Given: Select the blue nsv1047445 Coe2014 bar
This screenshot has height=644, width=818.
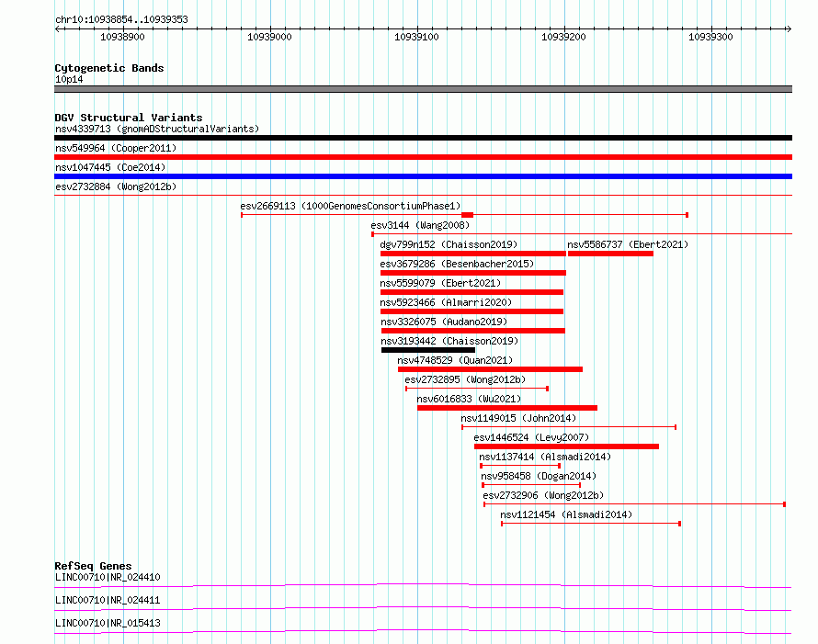Looking at the screenshot, I should 423,176.
